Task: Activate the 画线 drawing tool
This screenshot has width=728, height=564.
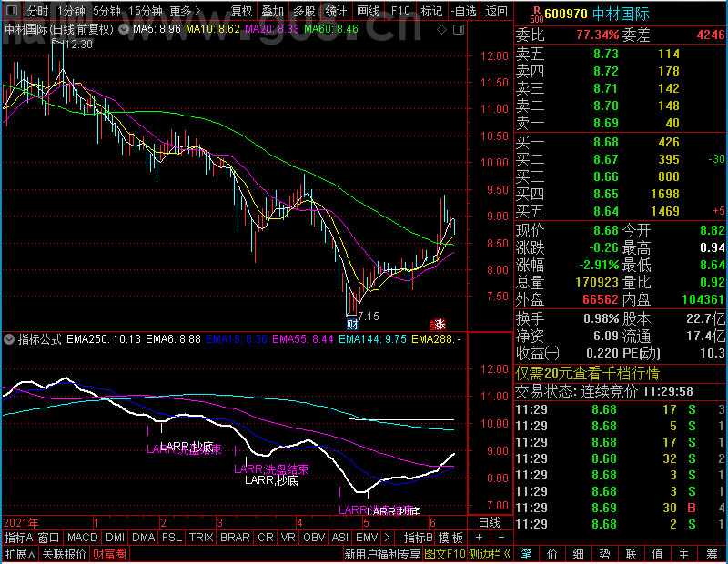Action: pyautogui.click(x=368, y=11)
